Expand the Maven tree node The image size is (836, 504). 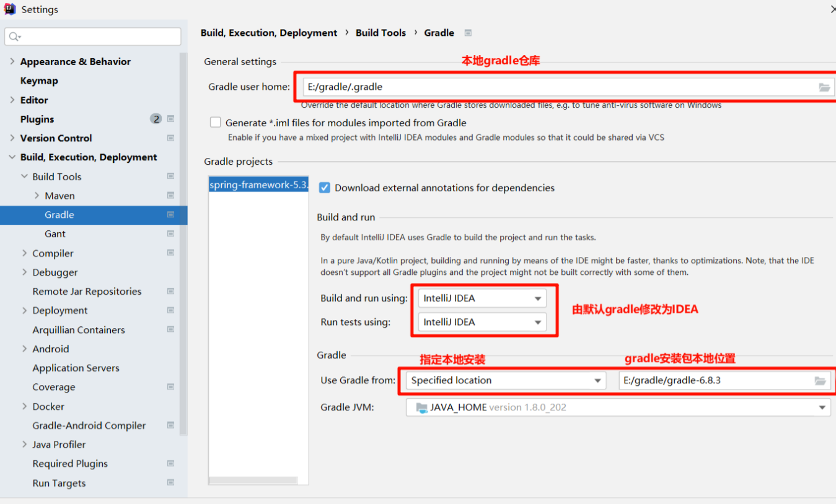37,196
